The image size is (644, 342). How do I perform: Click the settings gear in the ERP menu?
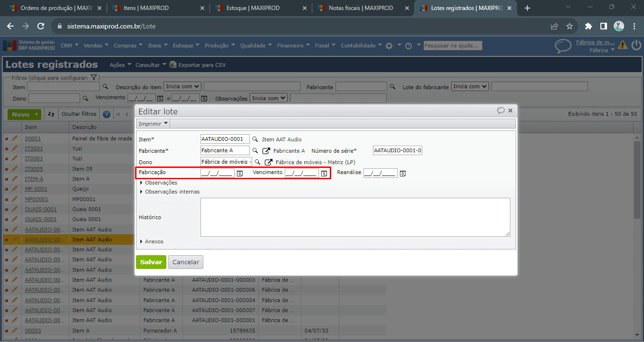point(389,46)
